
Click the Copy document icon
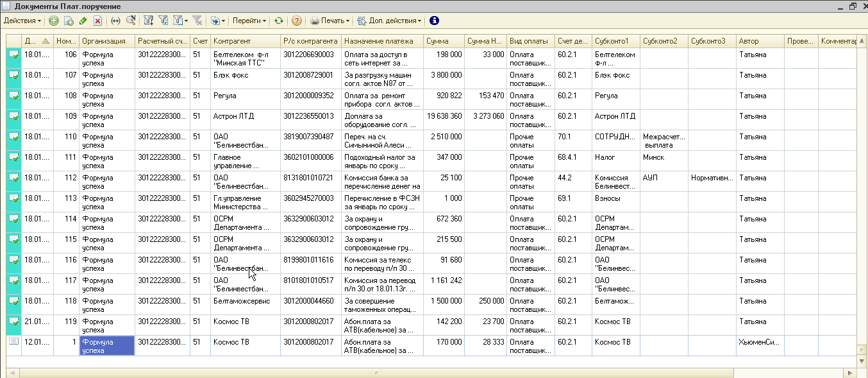point(69,21)
